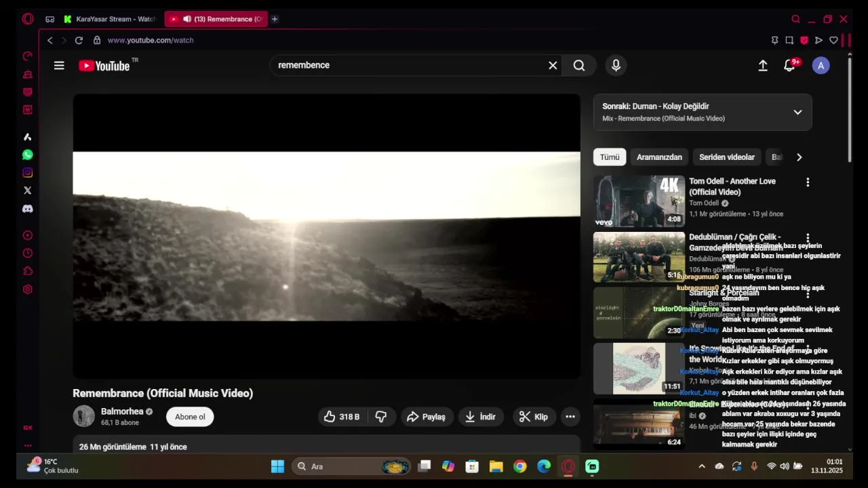Select the Tümü filter chip
868x488 pixels.
(610, 157)
